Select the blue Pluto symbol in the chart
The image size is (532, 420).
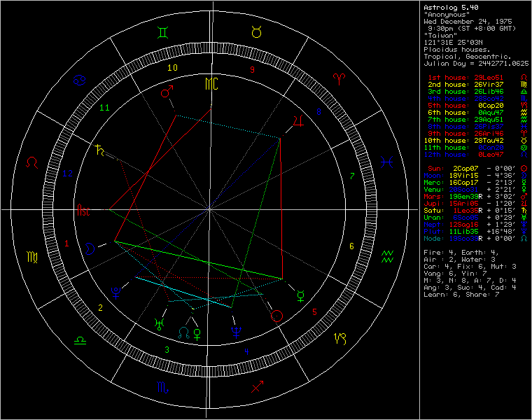pos(115,293)
